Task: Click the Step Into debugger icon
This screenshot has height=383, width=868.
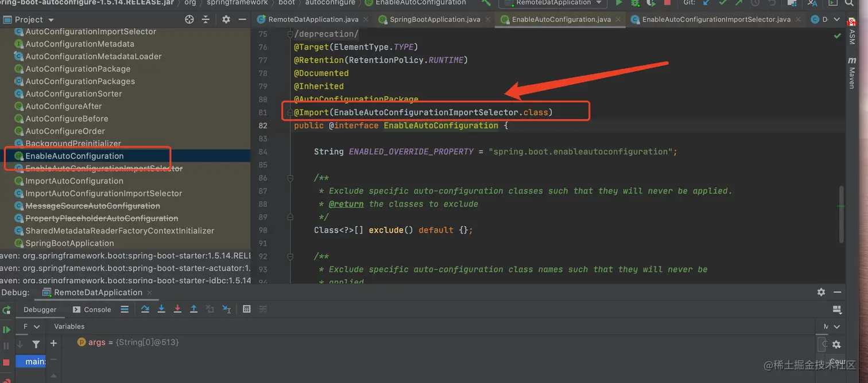Action: 161,309
